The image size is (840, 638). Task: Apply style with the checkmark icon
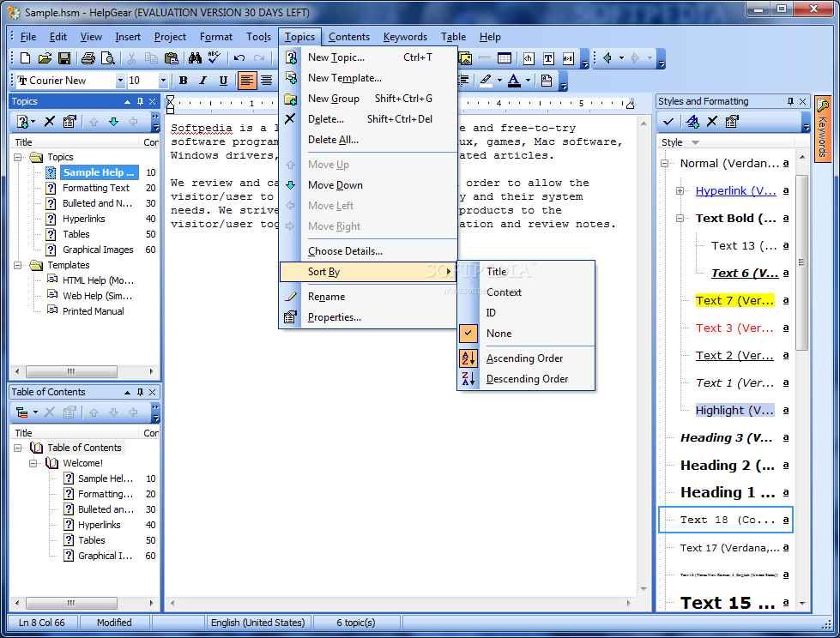pos(668,122)
